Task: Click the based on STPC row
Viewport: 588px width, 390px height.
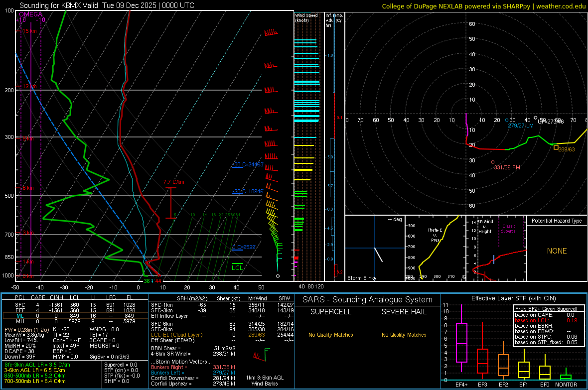Action: [546, 337]
